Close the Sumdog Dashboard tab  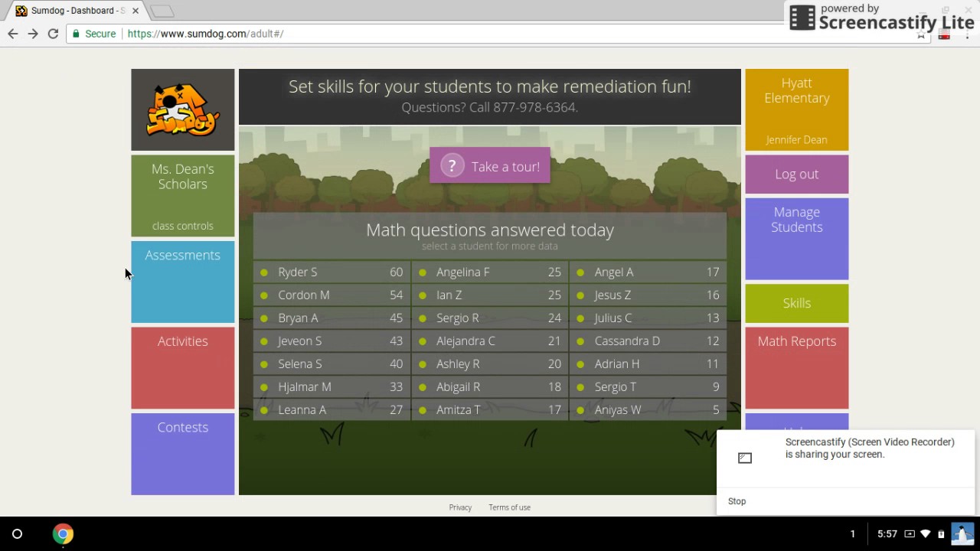point(135,11)
